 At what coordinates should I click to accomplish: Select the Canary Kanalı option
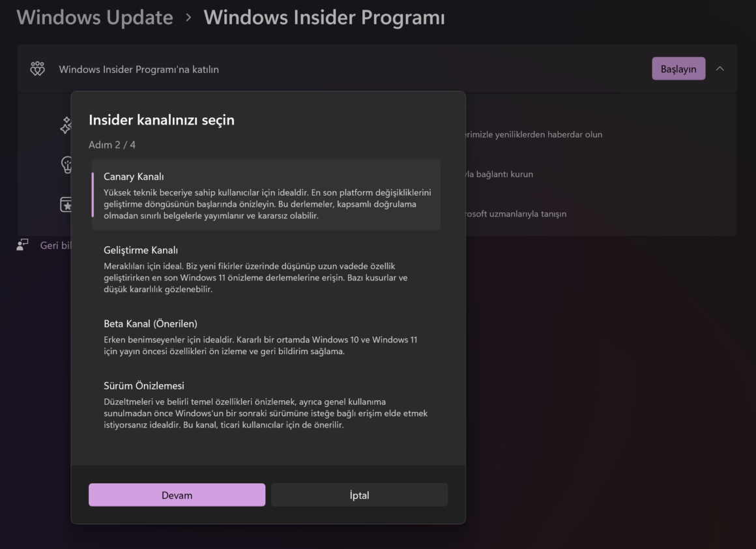point(266,195)
